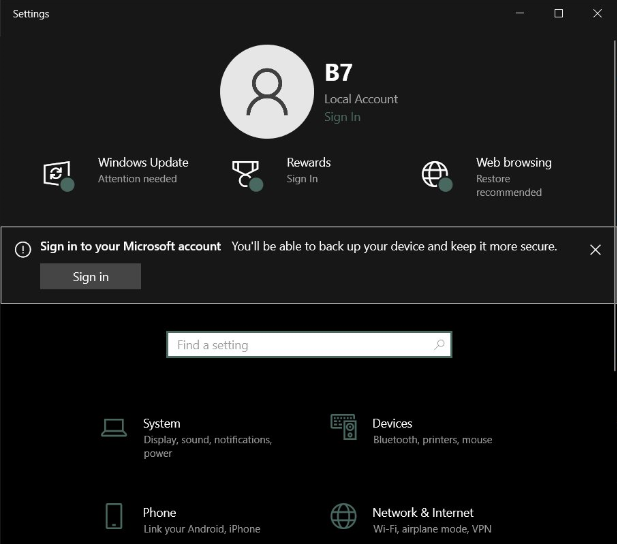Click the Local Account label
This screenshot has width=617, height=544.
point(361,99)
